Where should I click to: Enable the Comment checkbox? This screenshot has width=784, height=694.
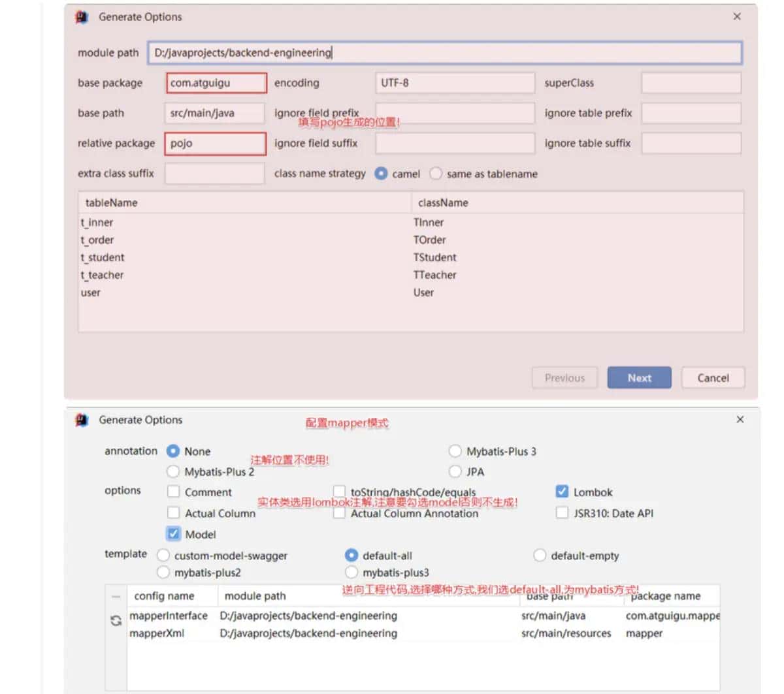[173, 492]
